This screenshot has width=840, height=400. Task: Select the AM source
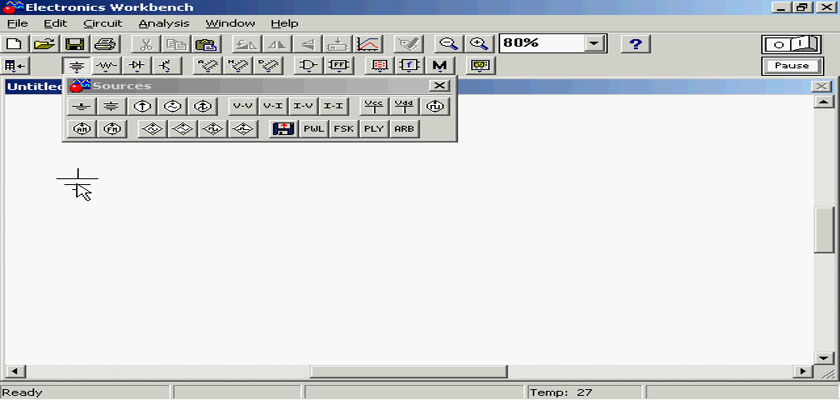81,129
